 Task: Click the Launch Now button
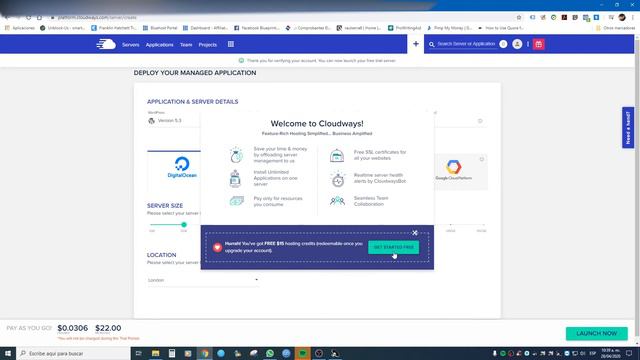596,333
